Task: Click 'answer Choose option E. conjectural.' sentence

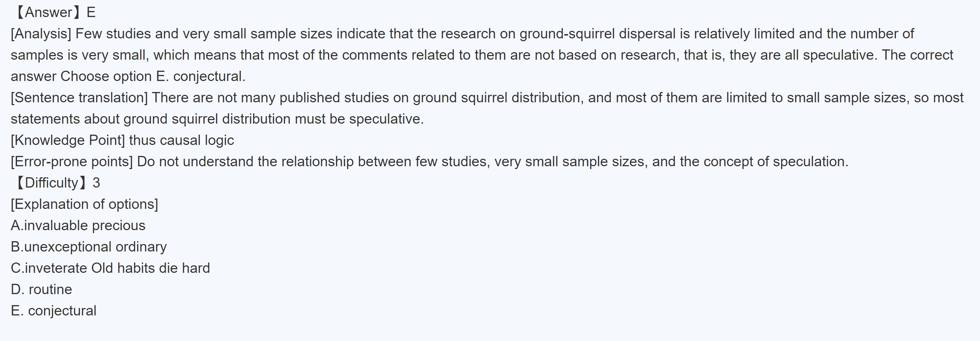Action: point(128,76)
